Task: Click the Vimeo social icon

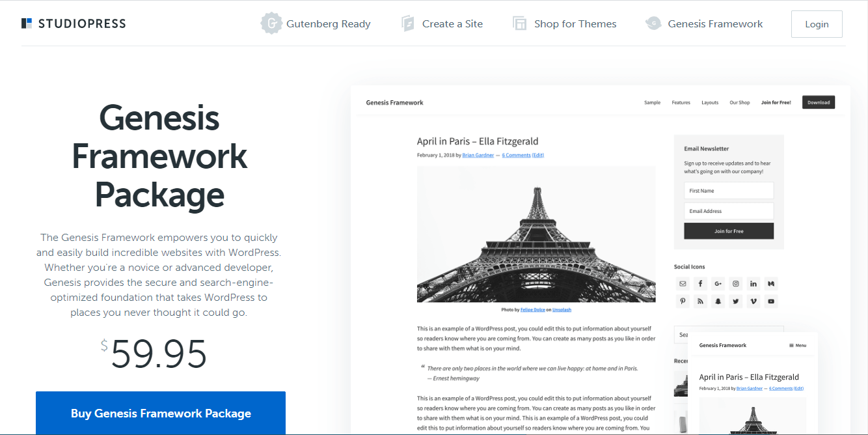Action: coord(753,301)
